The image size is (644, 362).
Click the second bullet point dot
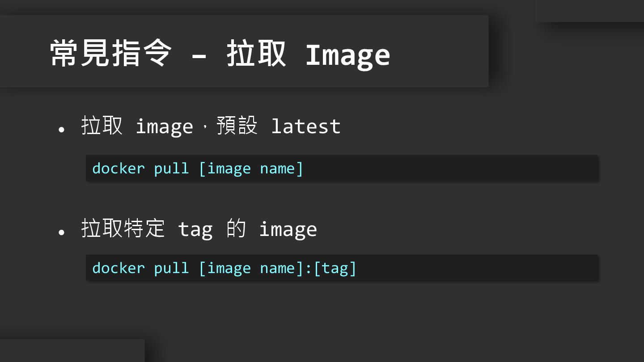pos(62,232)
